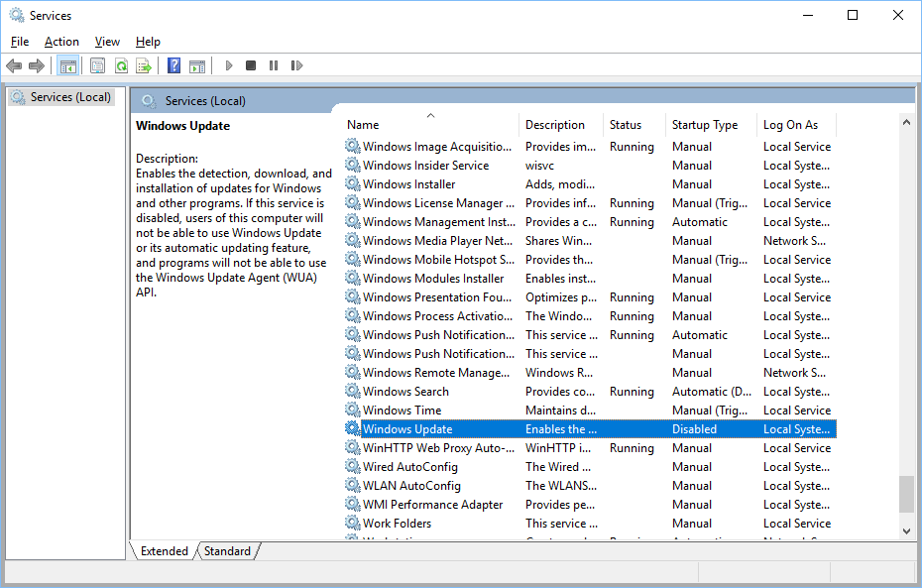Viewport: 922px width, 588px height.
Task: Click the Back arrow toolbar icon
Action: [14, 65]
